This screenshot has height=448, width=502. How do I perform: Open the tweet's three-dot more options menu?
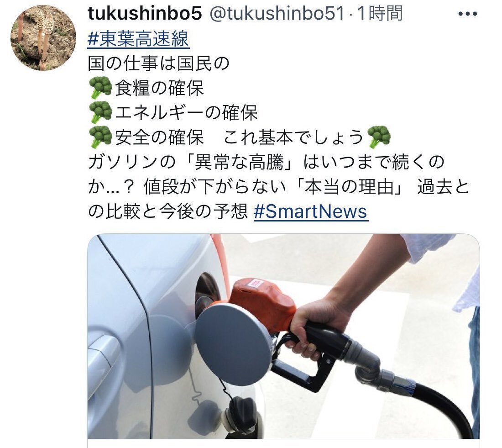click(x=468, y=14)
